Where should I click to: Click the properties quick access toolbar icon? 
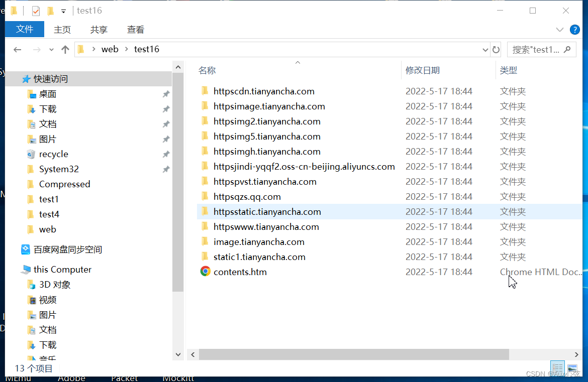coord(36,11)
